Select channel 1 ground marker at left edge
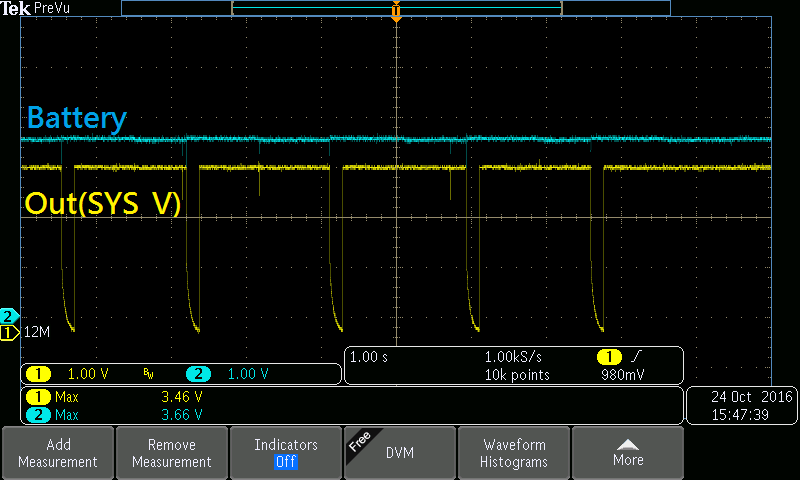 9,333
